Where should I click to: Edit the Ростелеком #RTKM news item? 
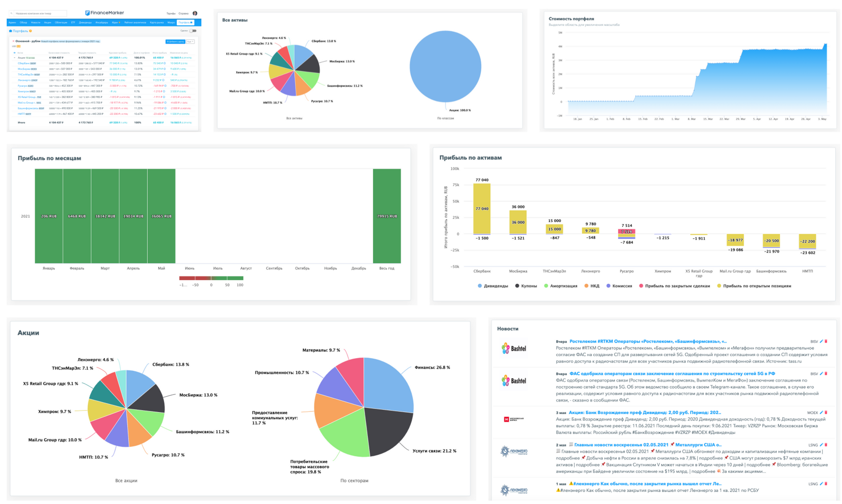coord(821,341)
